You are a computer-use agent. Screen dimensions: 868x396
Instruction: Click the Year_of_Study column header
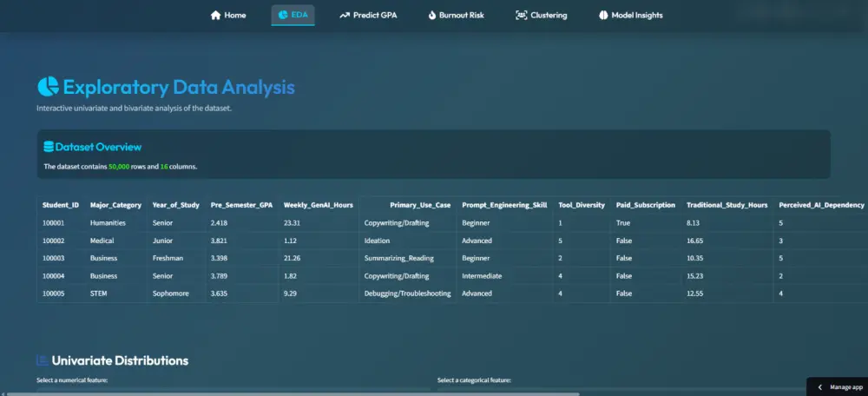click(176, 205)
